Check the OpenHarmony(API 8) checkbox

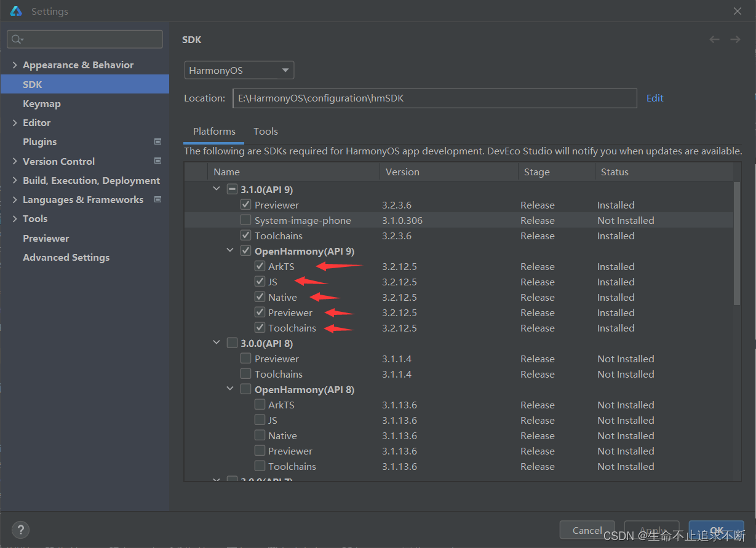245,389
